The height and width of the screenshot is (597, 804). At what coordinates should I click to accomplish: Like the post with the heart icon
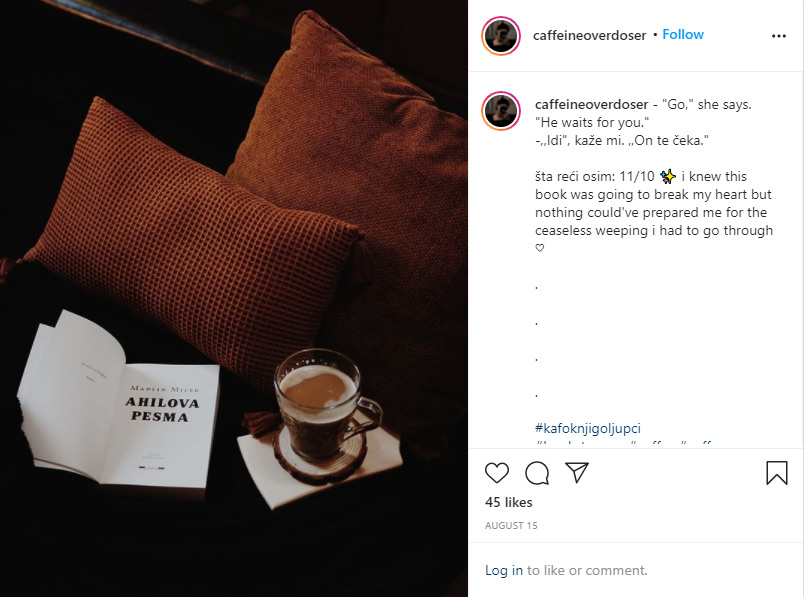[x=497, y=473]
